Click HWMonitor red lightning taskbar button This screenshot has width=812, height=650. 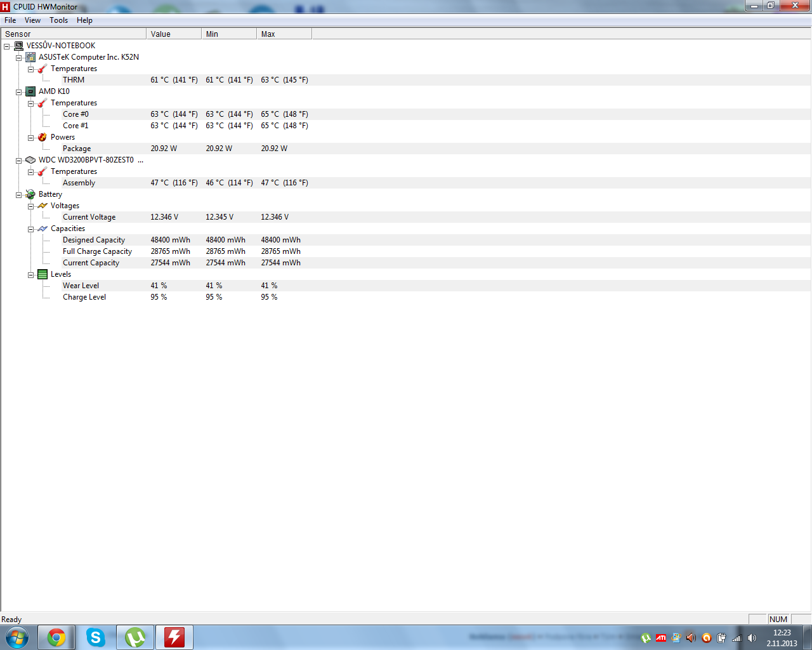click(174, 637)
